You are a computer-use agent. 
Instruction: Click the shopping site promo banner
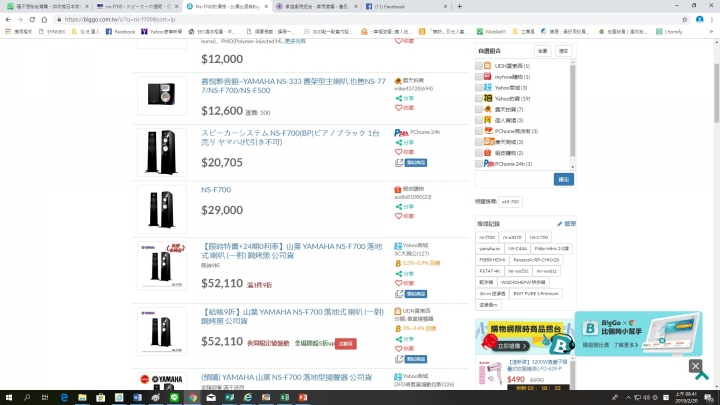[x=524, y=336]
